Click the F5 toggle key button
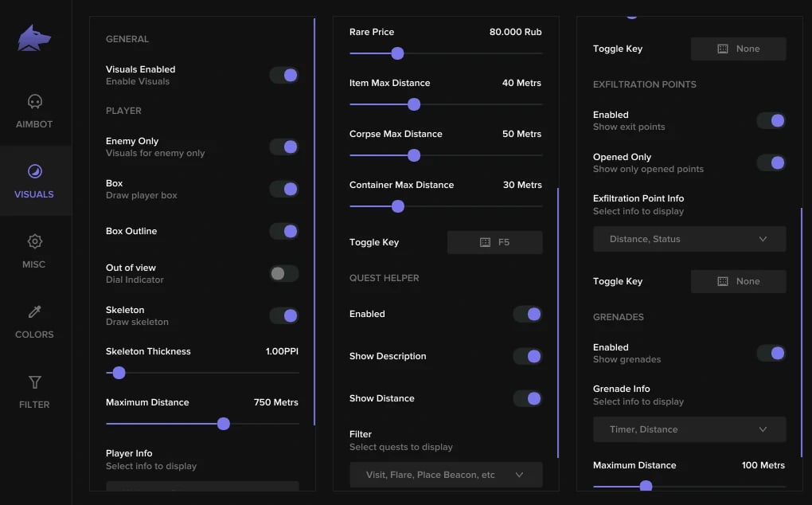Screen dimensions: 812x505 [x=495, y=242]
